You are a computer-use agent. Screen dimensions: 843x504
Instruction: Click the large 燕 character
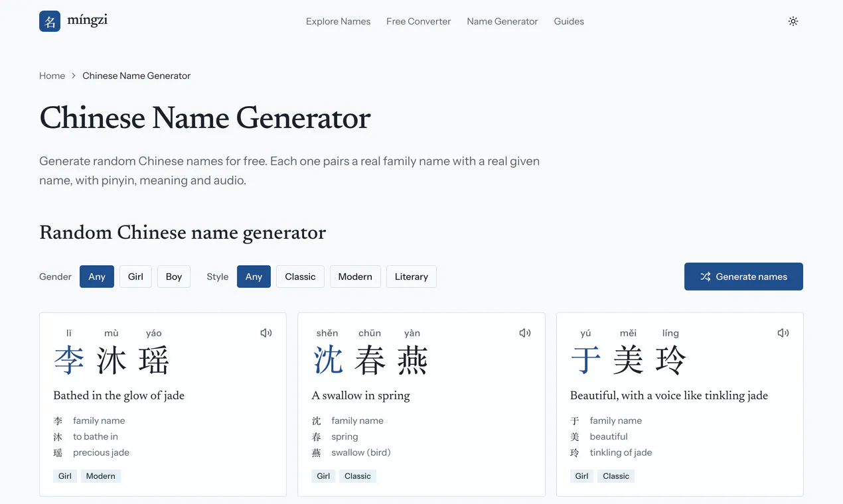point(413,361)
